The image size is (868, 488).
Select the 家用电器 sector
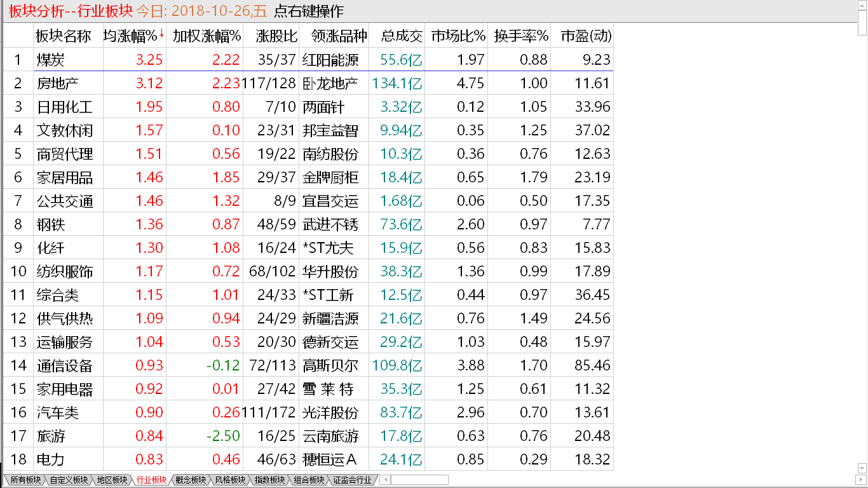coord(65,389)
